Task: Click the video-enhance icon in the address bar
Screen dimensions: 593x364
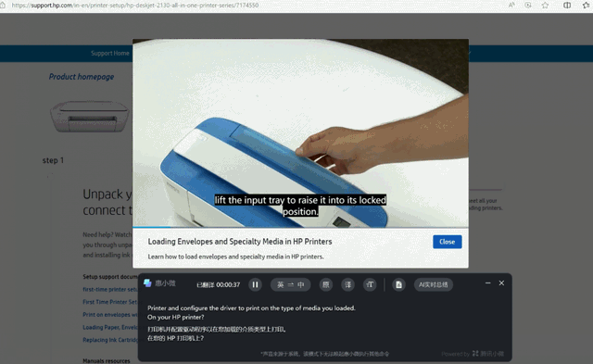Action: point(528,5)
